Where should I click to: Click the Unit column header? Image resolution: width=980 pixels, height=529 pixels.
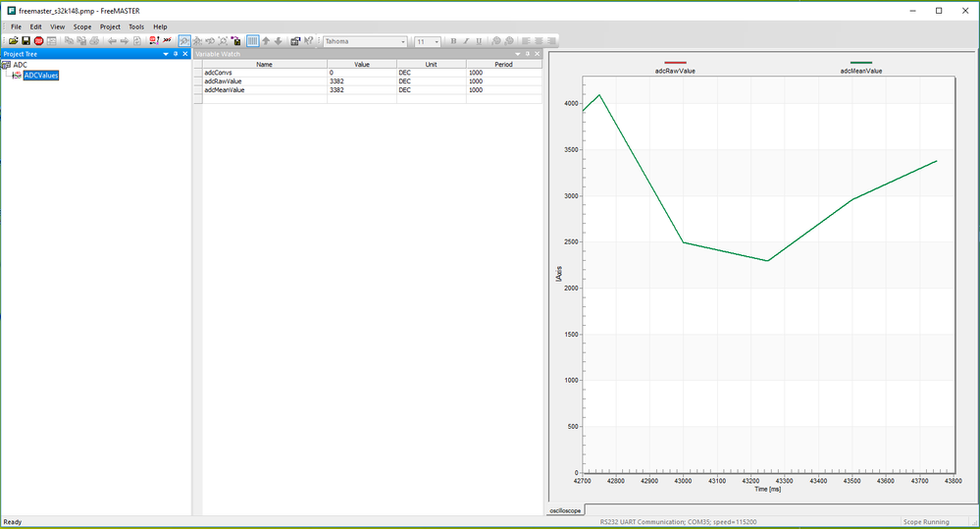pyautogui.click(x=432, y=65)
